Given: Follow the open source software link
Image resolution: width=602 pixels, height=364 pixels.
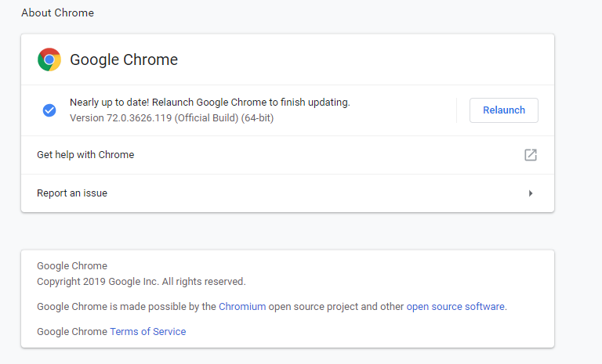Looking at the screenshot, I should point(455,307).
